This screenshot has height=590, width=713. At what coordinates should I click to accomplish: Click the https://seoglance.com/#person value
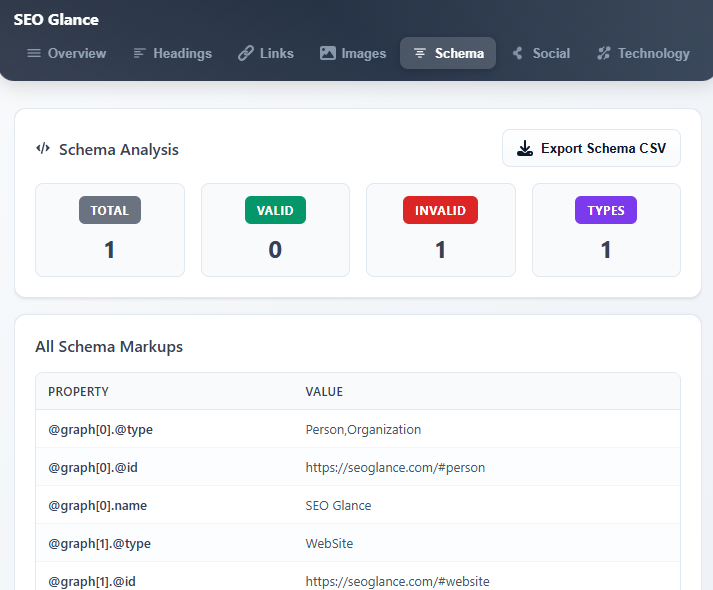point(395,467)
